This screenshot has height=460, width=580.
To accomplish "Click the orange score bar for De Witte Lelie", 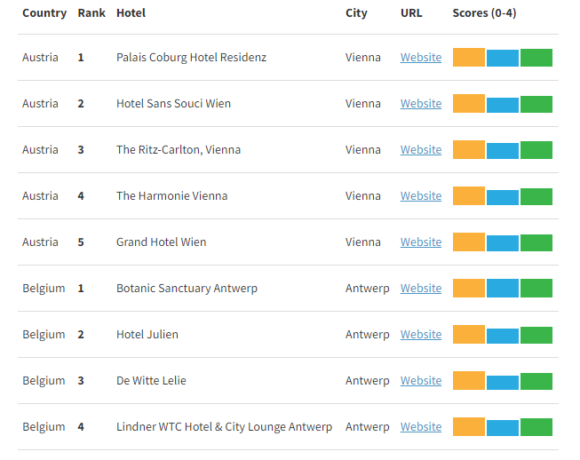I will tap(469, 381).
